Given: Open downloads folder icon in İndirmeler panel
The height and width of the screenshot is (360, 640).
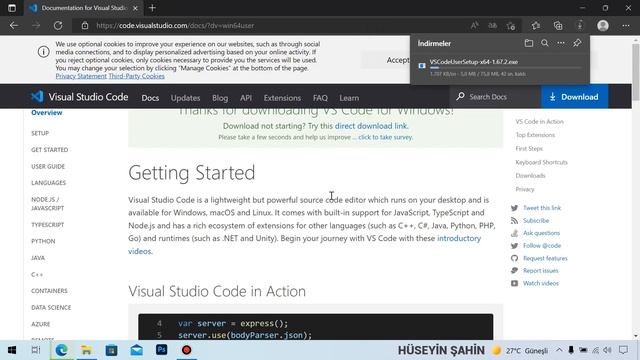Looking at the screenshot, I should [529, 43].
